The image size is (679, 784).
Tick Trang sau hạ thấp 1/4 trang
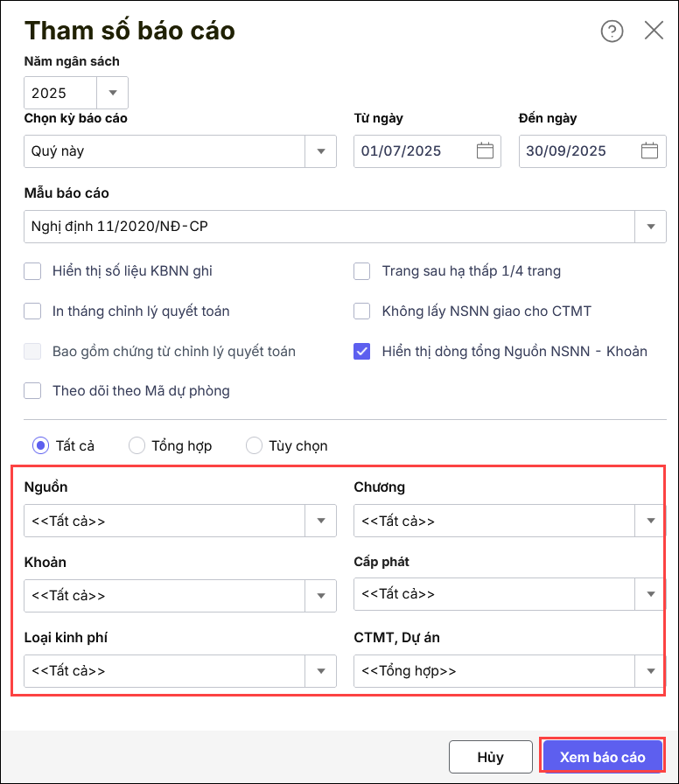tap(362, 271)
